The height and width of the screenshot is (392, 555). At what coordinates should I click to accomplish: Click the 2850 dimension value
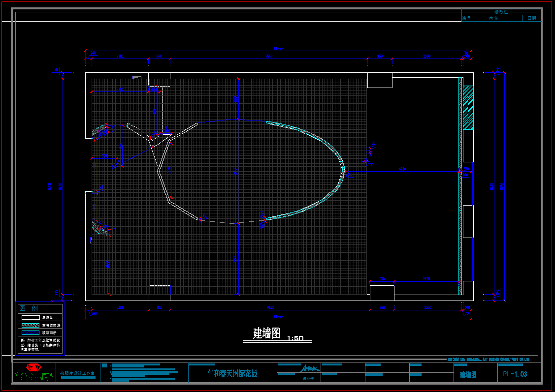pos(427,56)
